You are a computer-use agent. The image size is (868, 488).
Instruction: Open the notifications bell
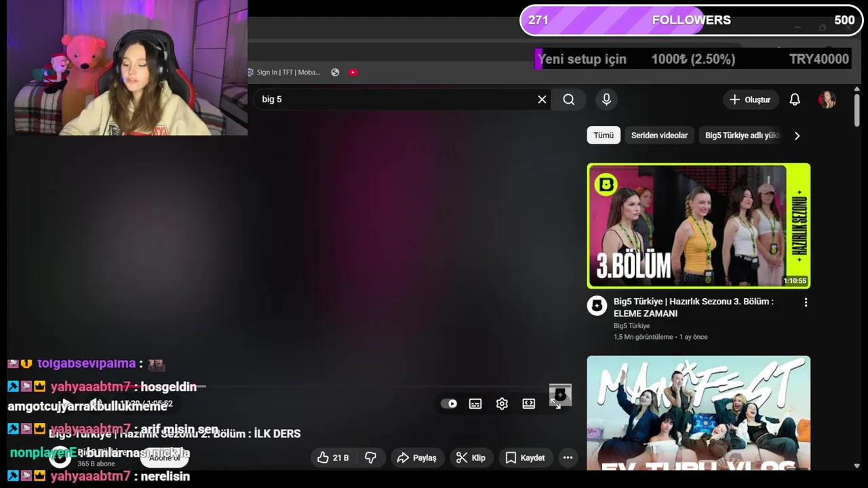tap(795, 100)
